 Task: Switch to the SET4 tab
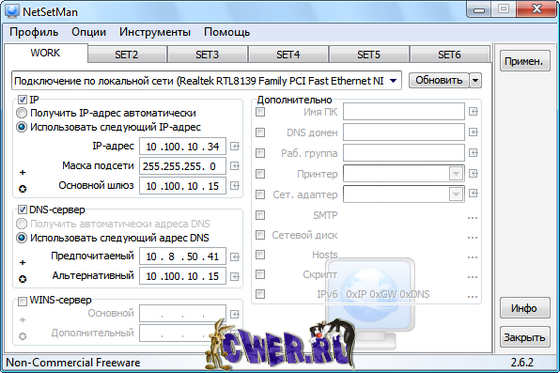[x=288, y=55]
